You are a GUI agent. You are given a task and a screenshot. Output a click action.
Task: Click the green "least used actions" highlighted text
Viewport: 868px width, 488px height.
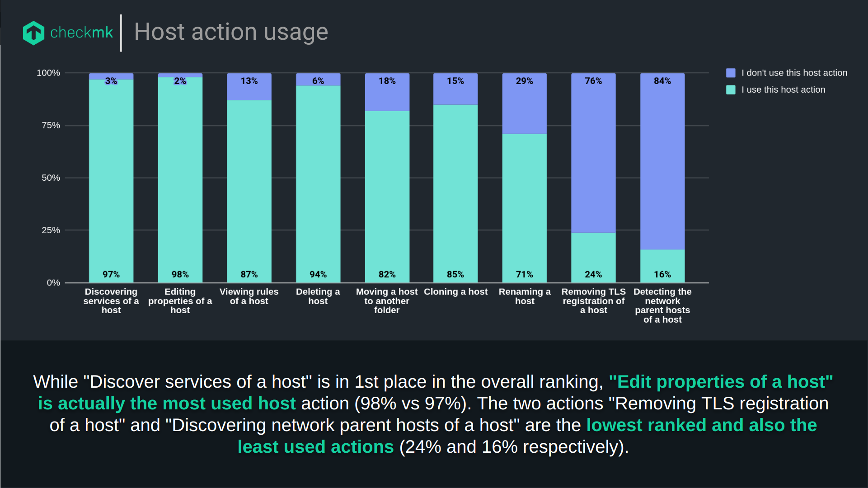coord(315,447)
